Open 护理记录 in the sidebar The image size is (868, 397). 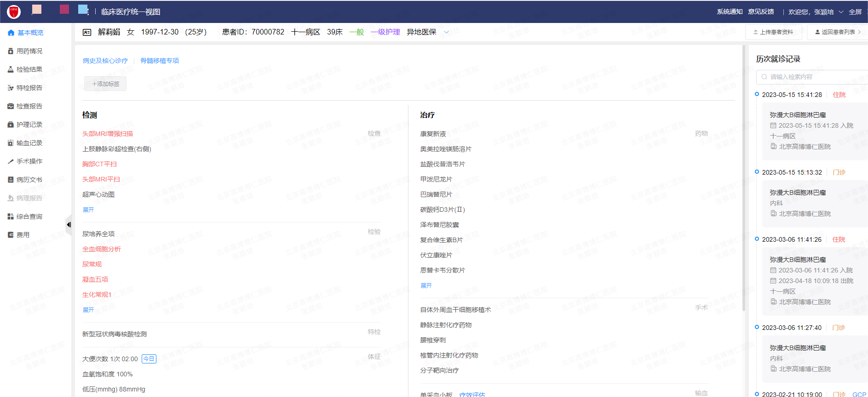pos(29,125)
